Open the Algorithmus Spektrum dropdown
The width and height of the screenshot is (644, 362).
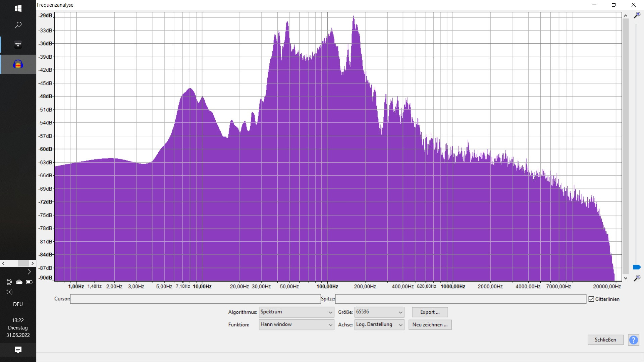pos(296,312)
